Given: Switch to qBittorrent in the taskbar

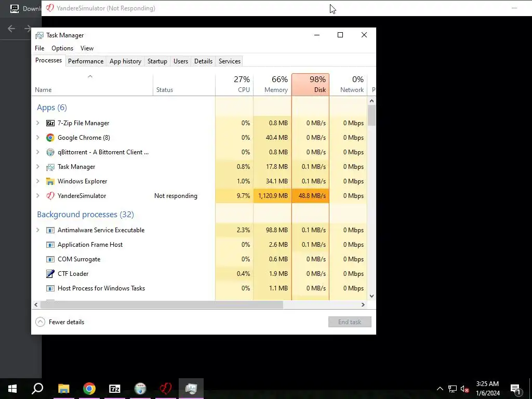Looking at the screenshot, I should [140, 389].
